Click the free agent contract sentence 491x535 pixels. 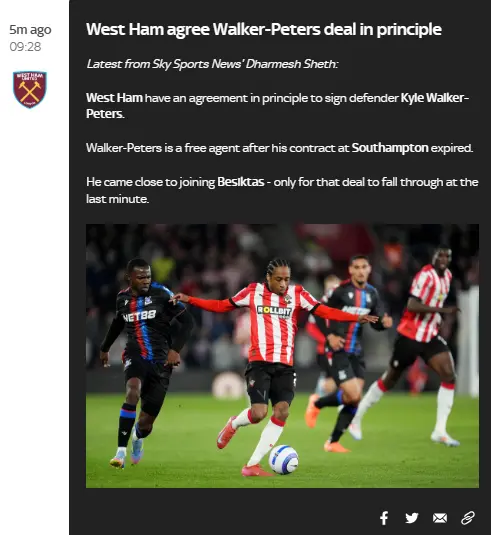click(279, 148)
